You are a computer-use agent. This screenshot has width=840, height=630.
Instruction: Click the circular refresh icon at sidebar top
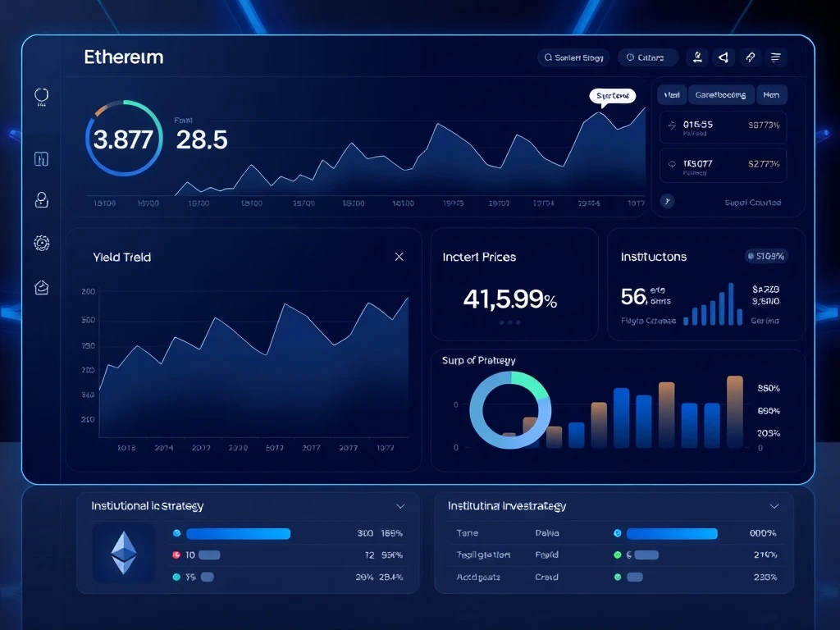(41, 96)
